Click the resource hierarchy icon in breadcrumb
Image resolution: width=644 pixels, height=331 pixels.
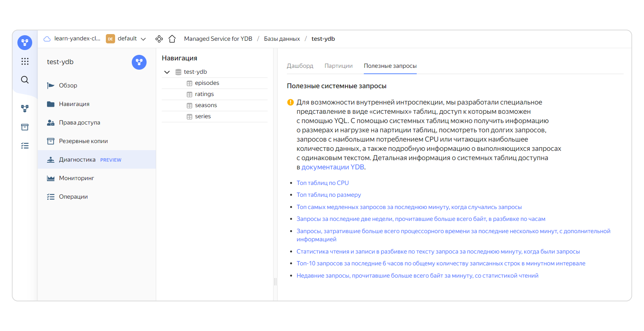click(159, 39)
